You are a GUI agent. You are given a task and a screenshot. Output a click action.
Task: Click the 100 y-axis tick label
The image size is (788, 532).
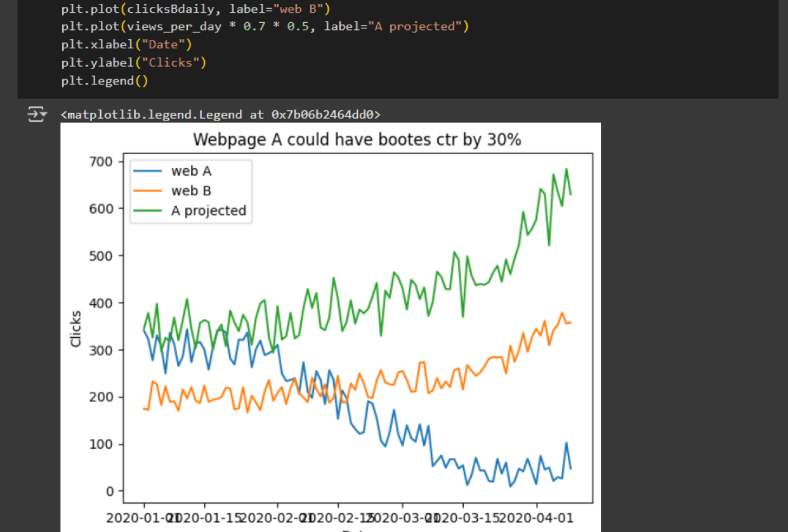pos(102,444)
